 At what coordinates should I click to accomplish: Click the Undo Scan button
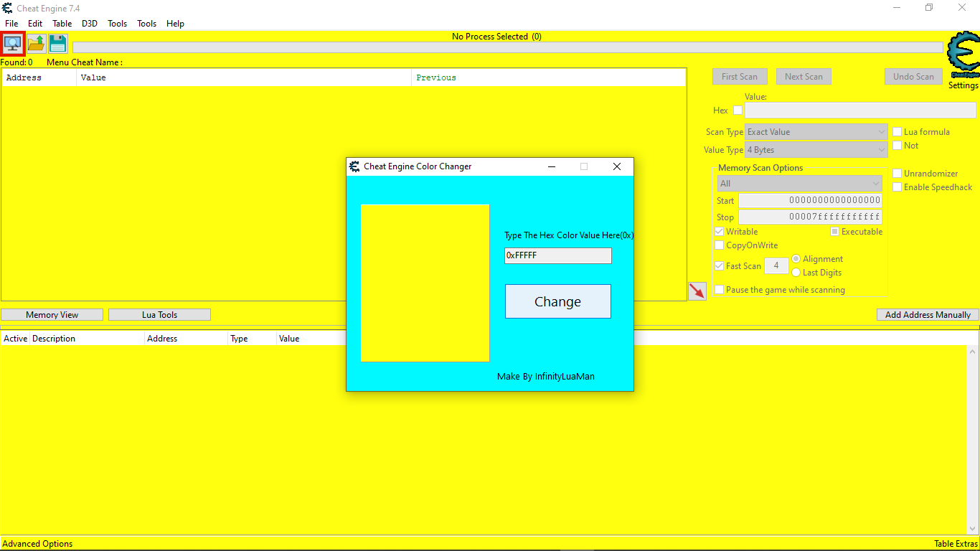[913, 77]
